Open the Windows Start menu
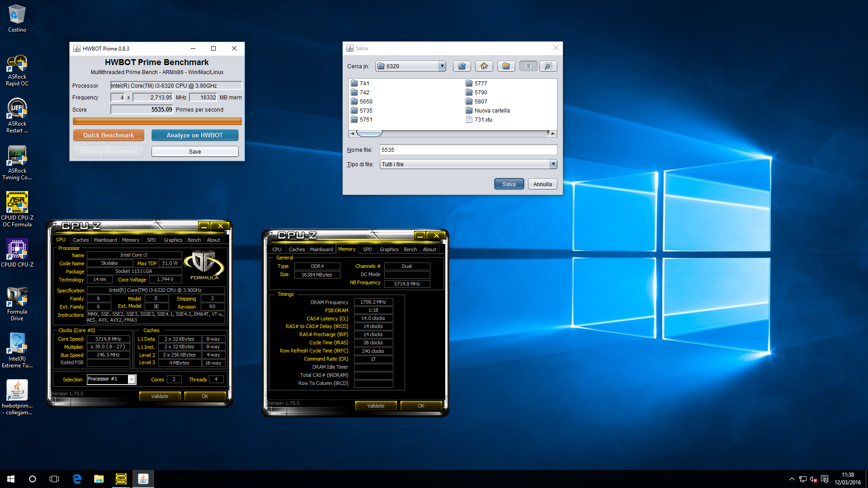This screenshot has height=488, width=868. (11, 479)
